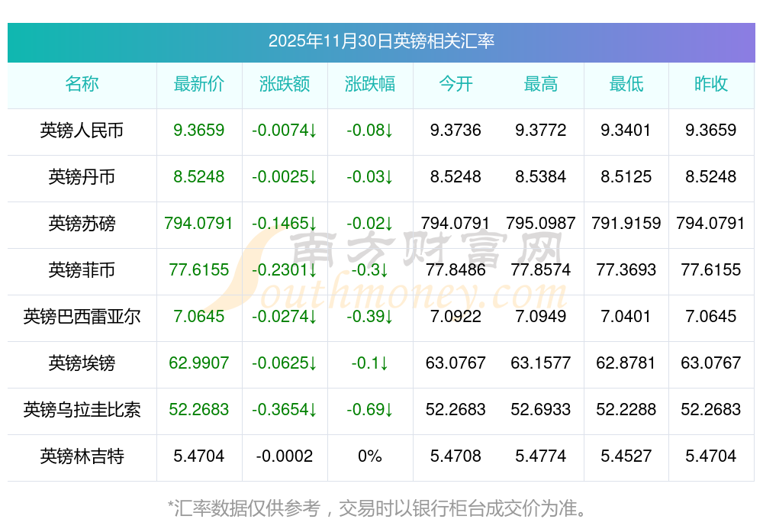Select the 最新价 column header

click(x=198, y=84)
